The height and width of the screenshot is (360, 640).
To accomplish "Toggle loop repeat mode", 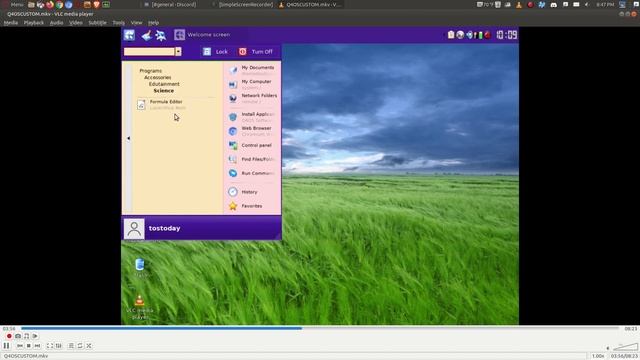I will [x=80, y=346].
